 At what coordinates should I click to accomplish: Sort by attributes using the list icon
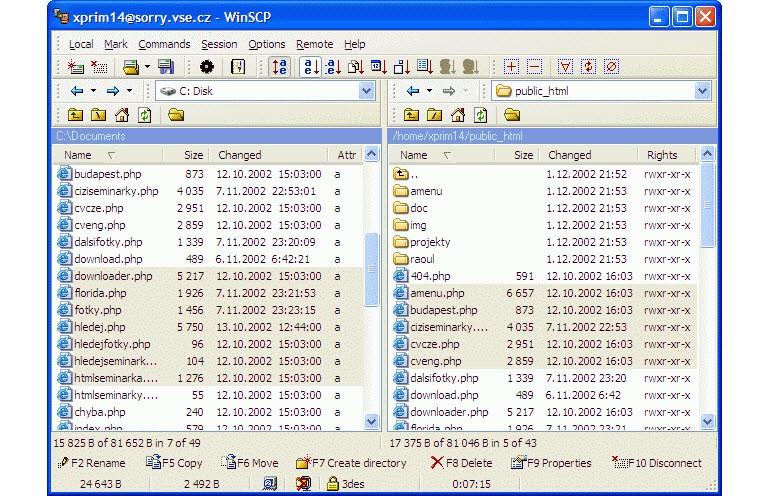pyautogui.click(x=424, y=67)
